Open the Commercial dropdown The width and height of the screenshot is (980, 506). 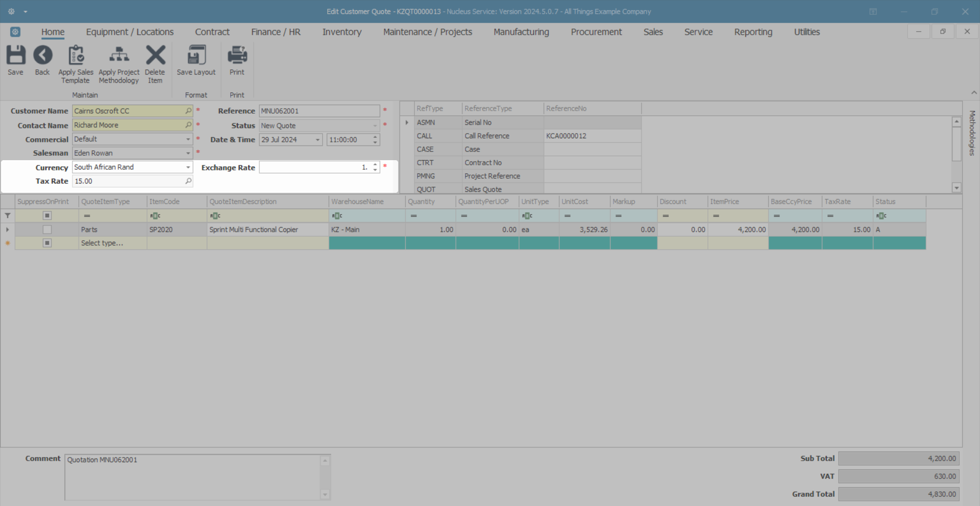point(188,139)
